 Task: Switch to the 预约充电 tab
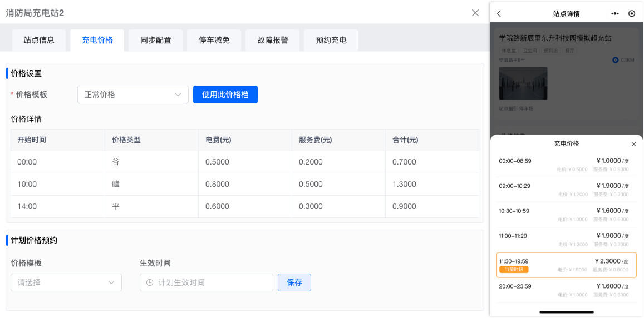coord(331,40)
